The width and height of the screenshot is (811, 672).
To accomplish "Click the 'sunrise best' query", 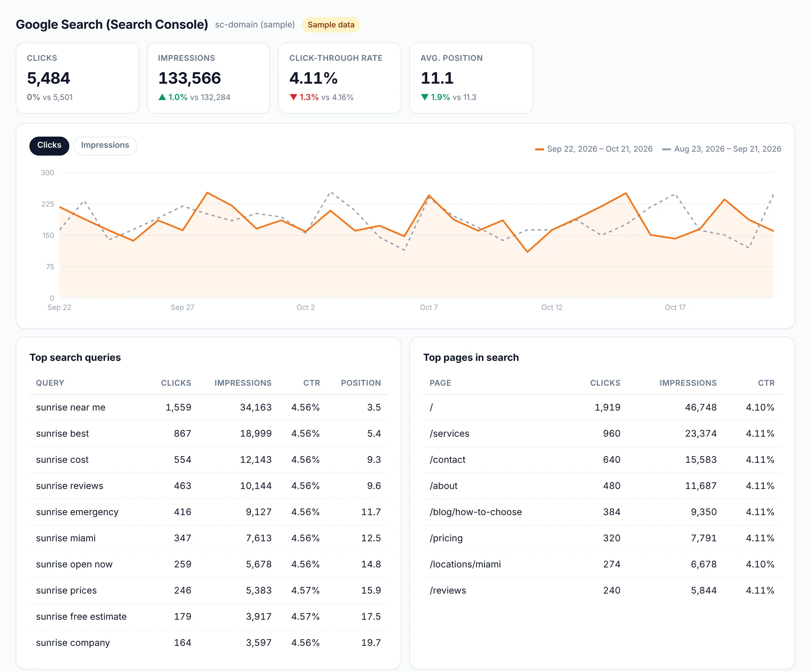I will [x=62, y=434].
